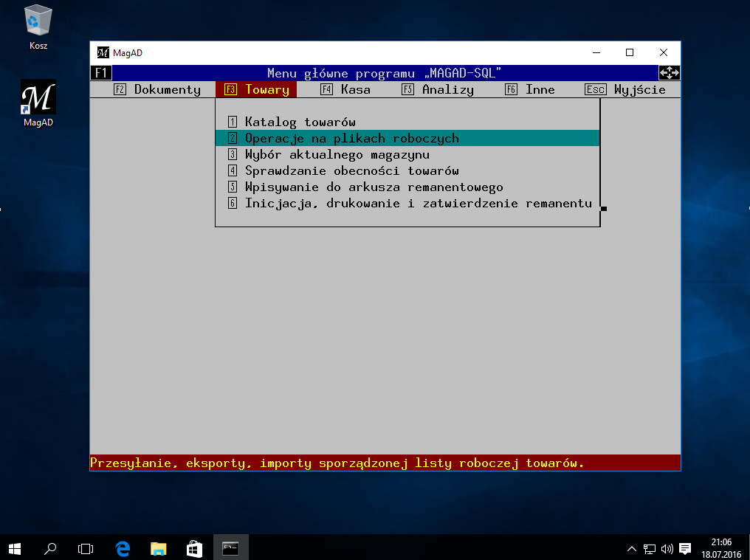The width and height of the screenshot is (750, 560).
Task: Open MagAD from the desktop shortcut
Action: 38,96
